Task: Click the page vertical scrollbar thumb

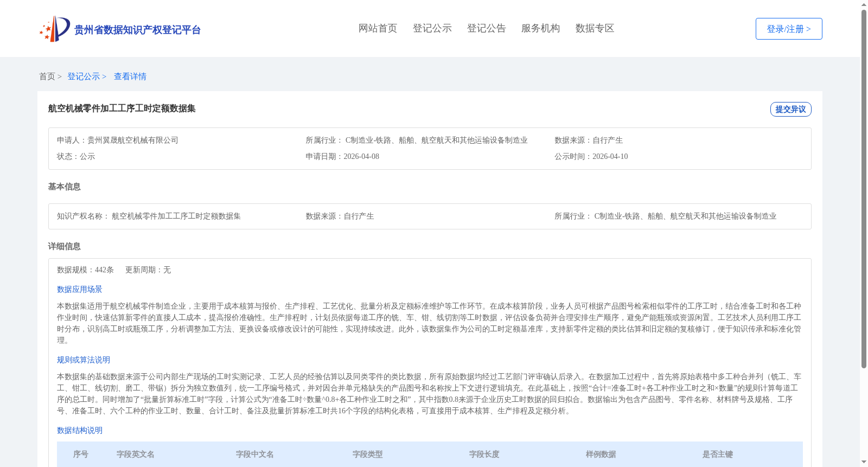Action: point(864,189)
